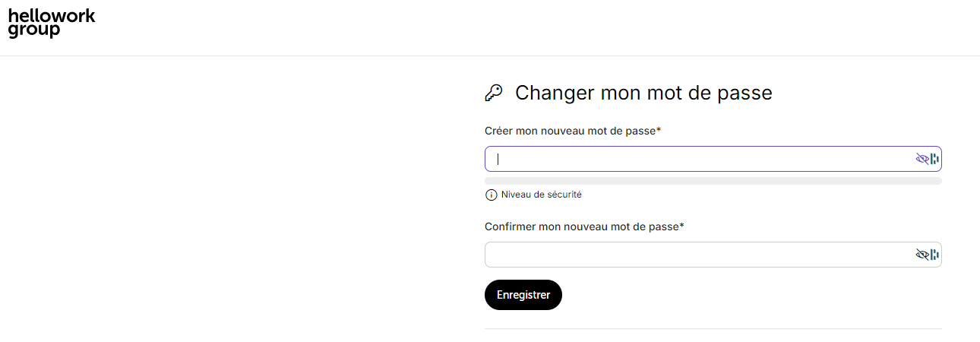
Task: Click the separator line under the header
Action: pyautogui.click(x=490, y=55)
